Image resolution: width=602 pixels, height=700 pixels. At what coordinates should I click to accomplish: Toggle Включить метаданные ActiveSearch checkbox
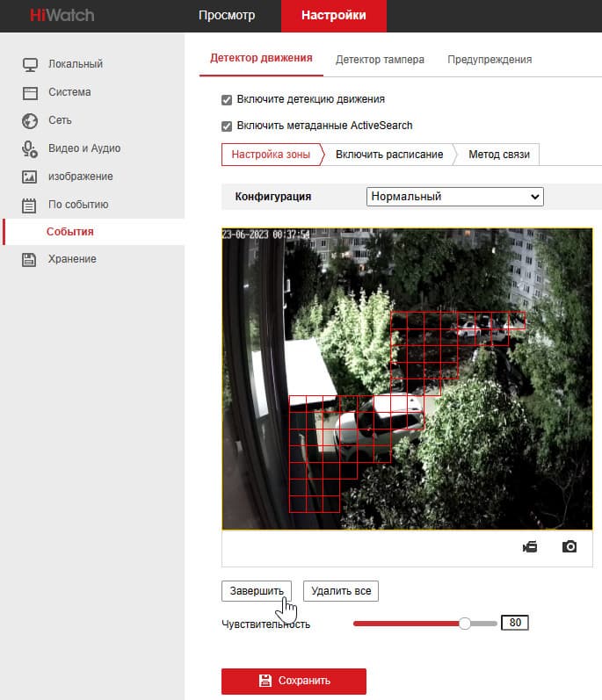coord(227,126)
